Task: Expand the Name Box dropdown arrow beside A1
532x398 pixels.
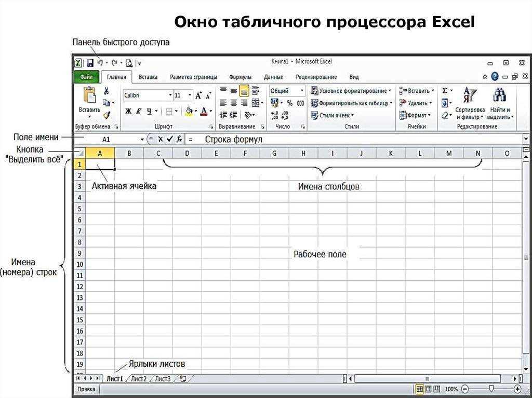Action: point(142,140)
